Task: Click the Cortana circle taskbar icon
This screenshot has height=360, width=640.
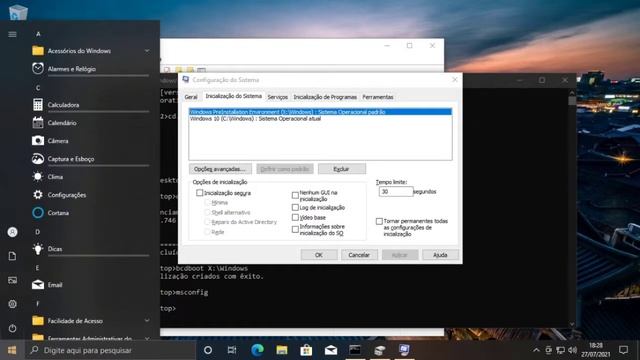Action: pyautogui.click(x=208, y=350)
